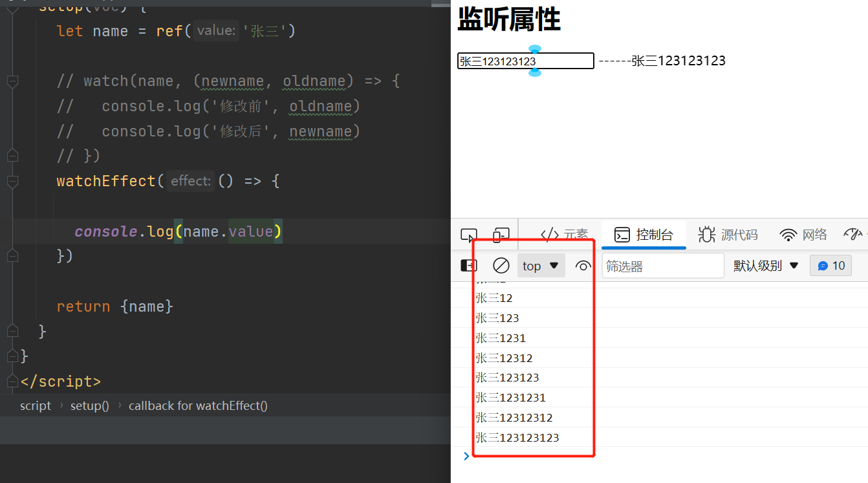Activate the inspect element picker icon

(469, 235)
